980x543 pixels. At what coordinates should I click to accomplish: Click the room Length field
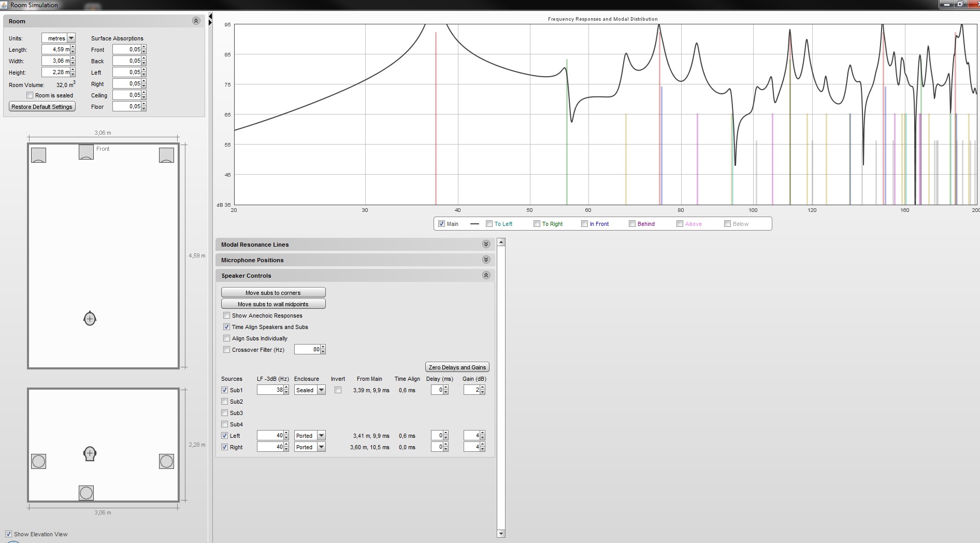(56, 50)
